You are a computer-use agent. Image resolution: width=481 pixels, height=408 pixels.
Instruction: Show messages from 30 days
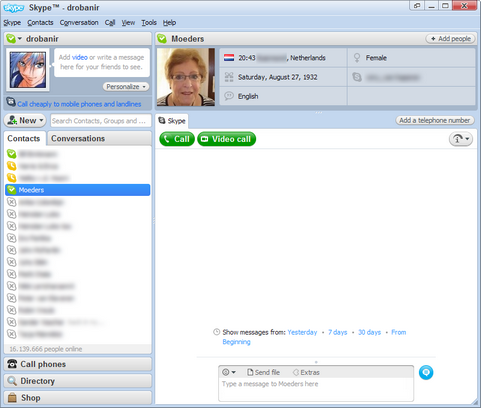(x=369, y=332)
